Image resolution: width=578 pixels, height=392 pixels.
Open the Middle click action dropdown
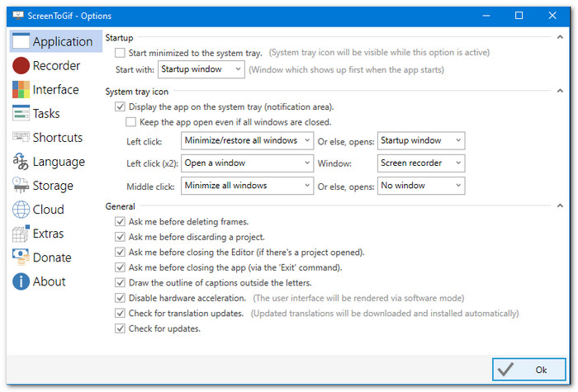click(248, 186)
